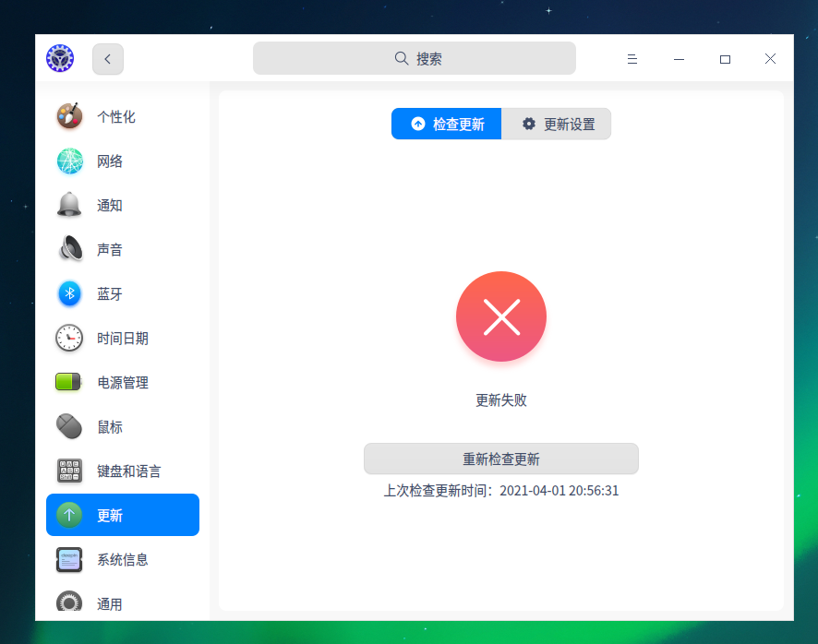The height and width of the screenshot is (644, 818).
Task: Minimize the Control Center window
Action: coord(679,59)
